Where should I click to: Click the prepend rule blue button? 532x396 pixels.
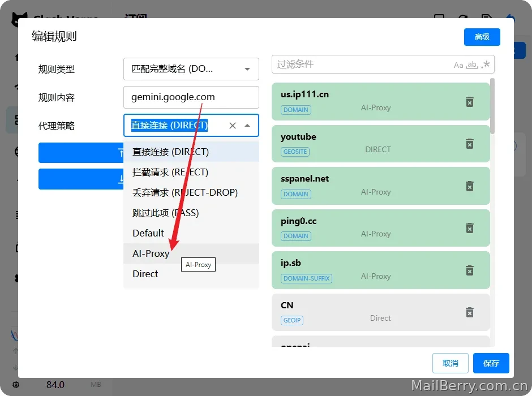[x=81, y=153]
